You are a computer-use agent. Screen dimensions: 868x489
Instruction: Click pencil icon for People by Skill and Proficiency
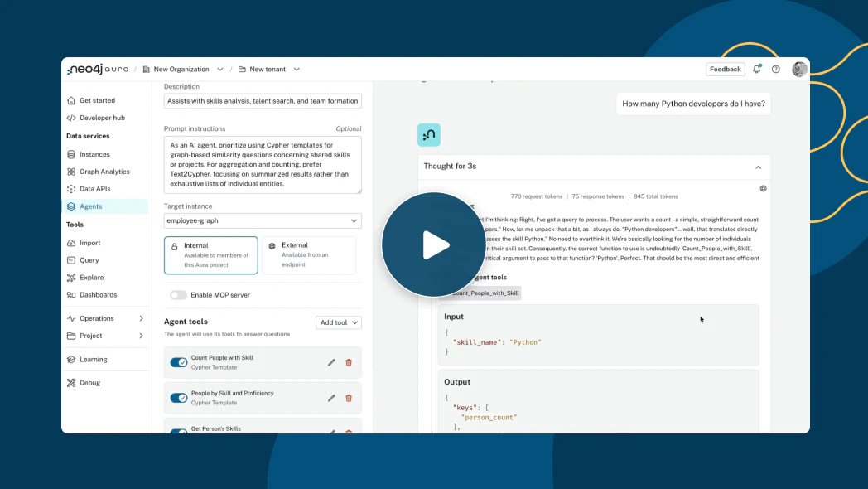pyautogui.click(x=331, y=398)
